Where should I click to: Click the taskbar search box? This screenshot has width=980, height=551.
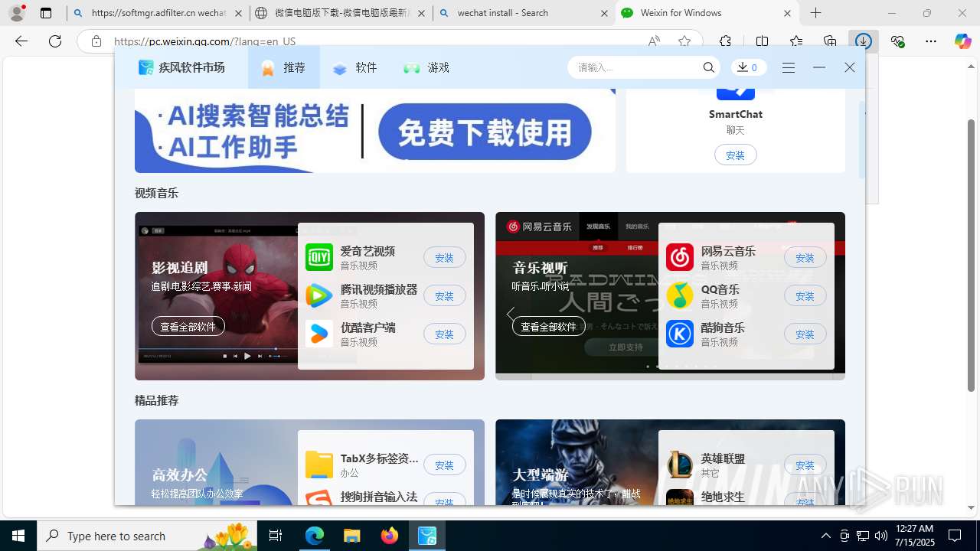pyautogui.click(x=148, y=536)
